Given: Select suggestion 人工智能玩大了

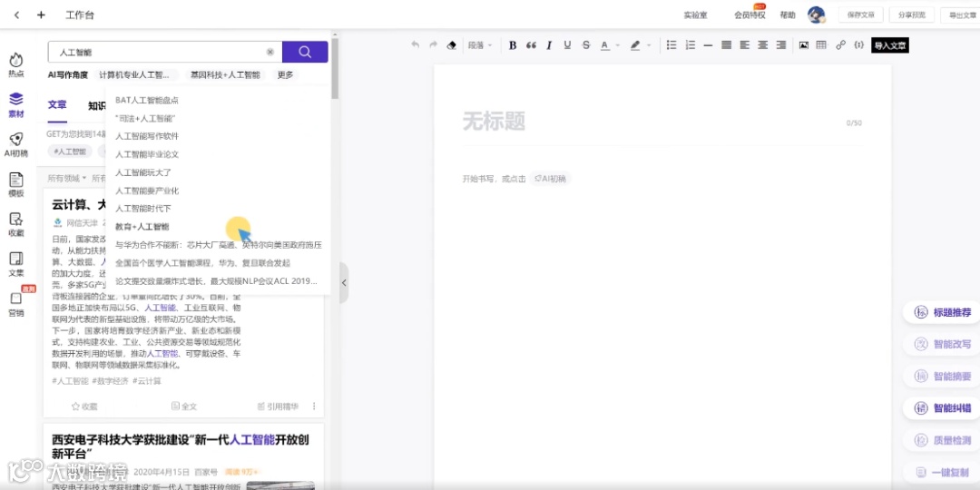Looking at the screenshot, I should coord(143,172).
